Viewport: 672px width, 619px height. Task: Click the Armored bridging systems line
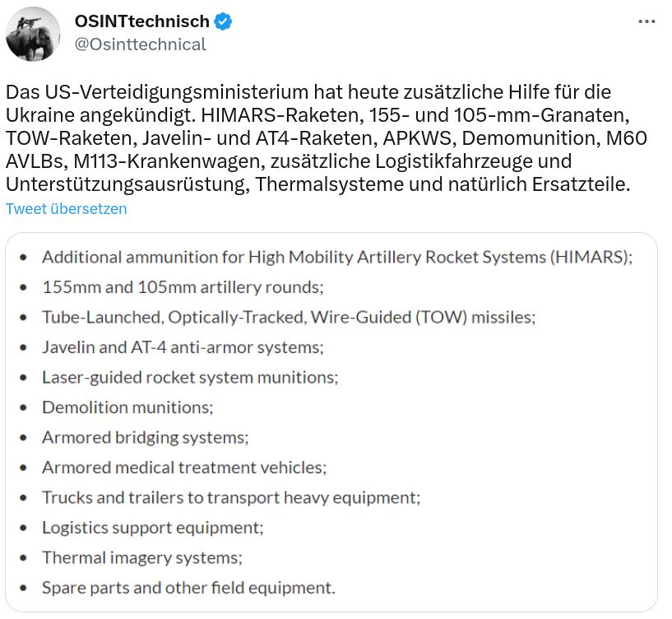coord(146,438)
